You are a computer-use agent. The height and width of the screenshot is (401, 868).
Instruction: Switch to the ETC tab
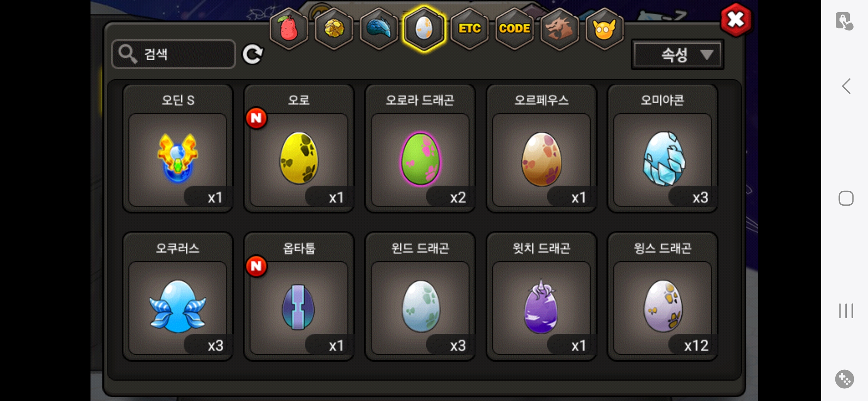click(469, 29)
